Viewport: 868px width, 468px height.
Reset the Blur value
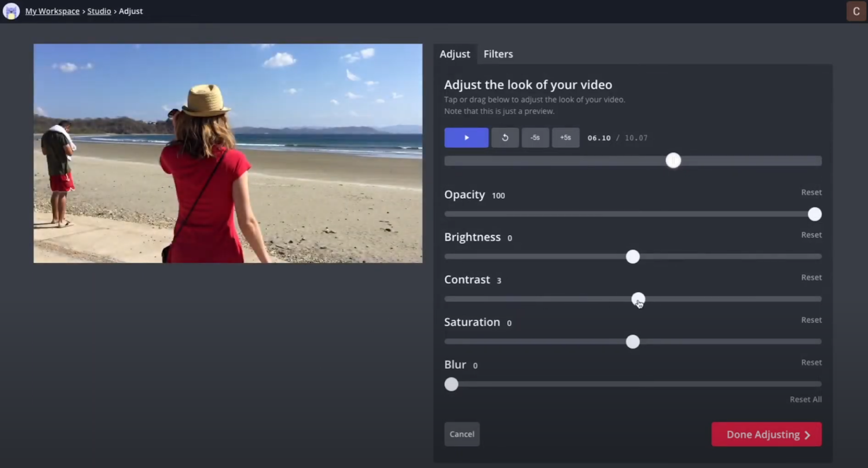(x=811, y=363)
